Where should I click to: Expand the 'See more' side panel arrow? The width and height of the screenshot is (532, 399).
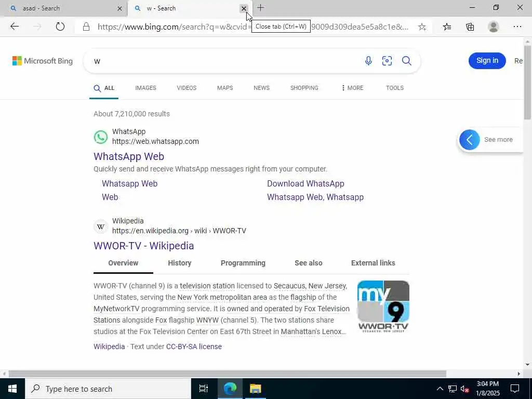pos(470,140)
